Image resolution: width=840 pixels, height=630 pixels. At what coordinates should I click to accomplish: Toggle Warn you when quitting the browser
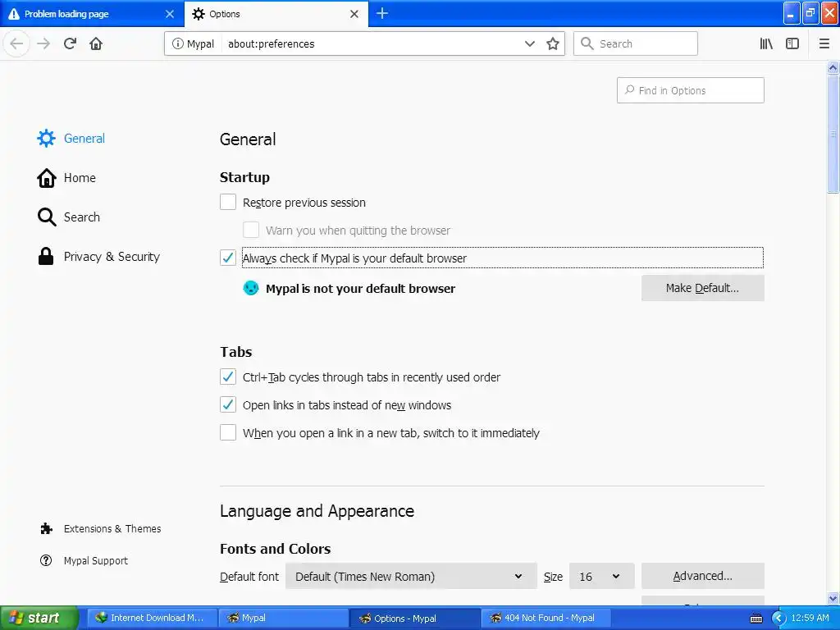click(x=251, y=230)
